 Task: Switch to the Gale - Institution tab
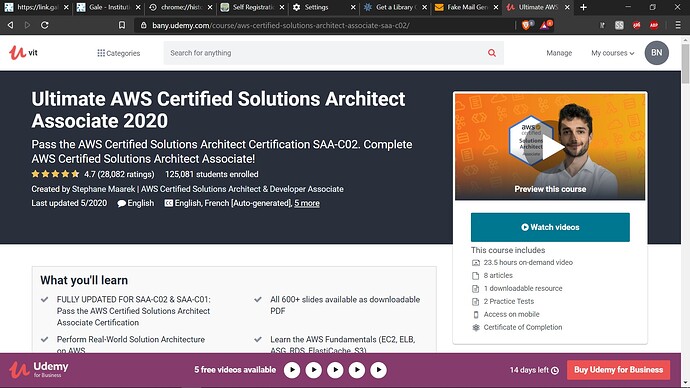tap(109, 7)
